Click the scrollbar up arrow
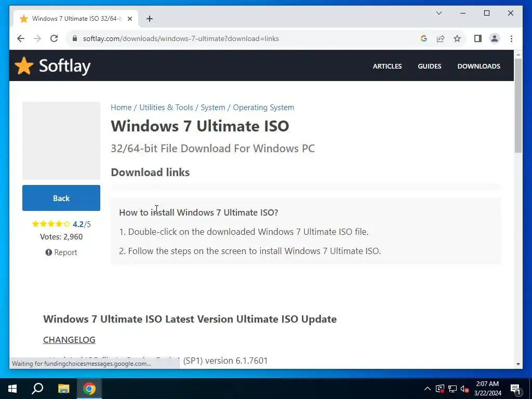The image size is (532, 399). point(518,54)
